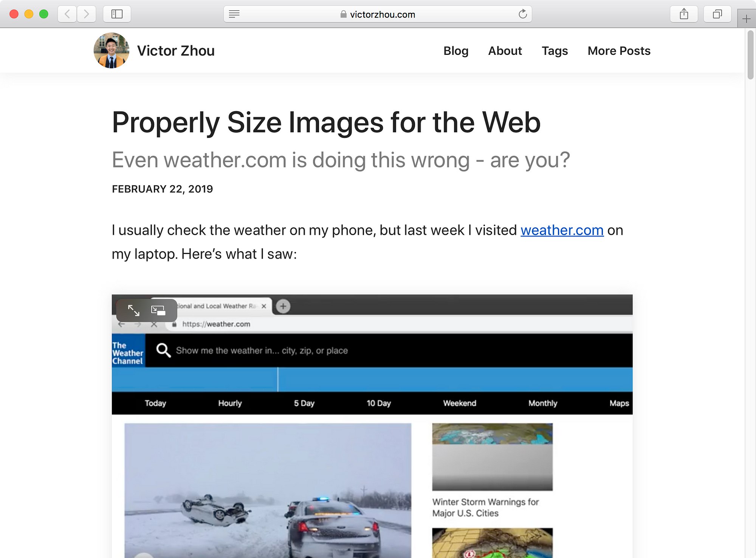Open the Blog nav item
The width and height of the screenshot is (756, 558).
pos(456,51)
